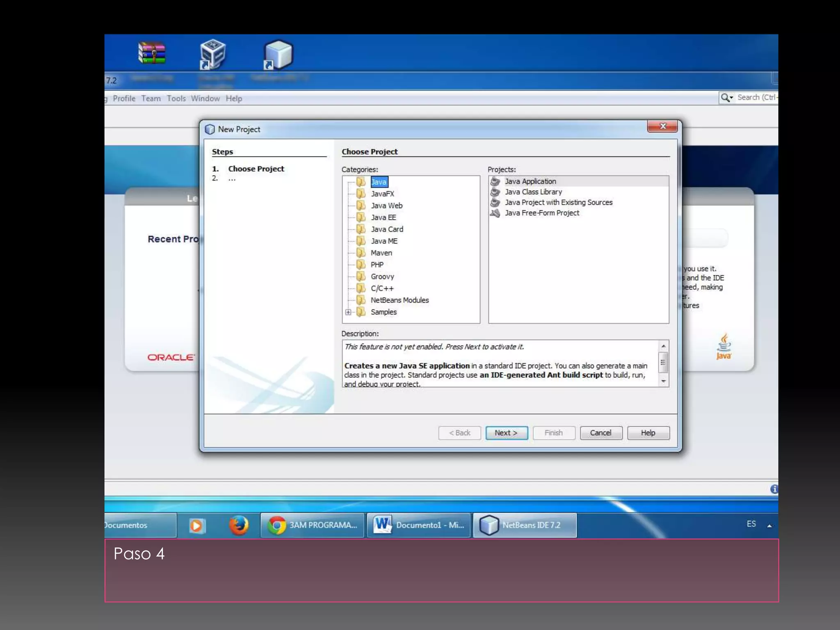The height and width of the screenshot is (630, 840).
Task: Open the media player taskbar icon
Action: click(x=197, y=525)
